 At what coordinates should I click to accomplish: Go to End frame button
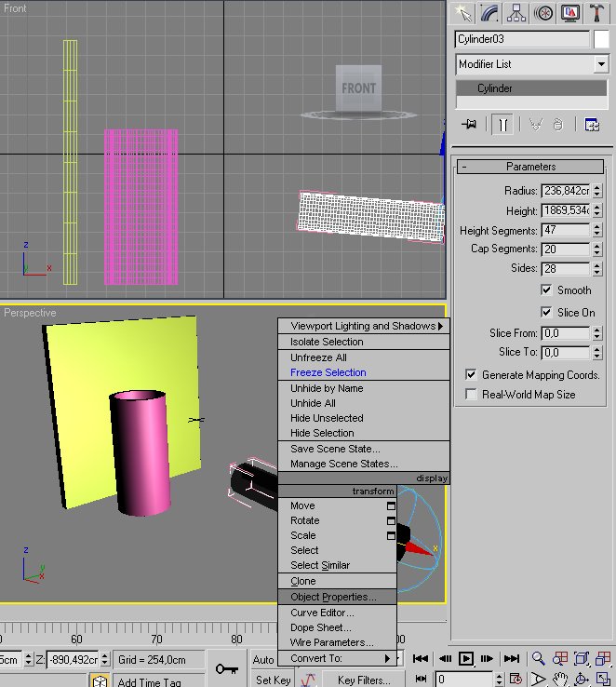512,658
